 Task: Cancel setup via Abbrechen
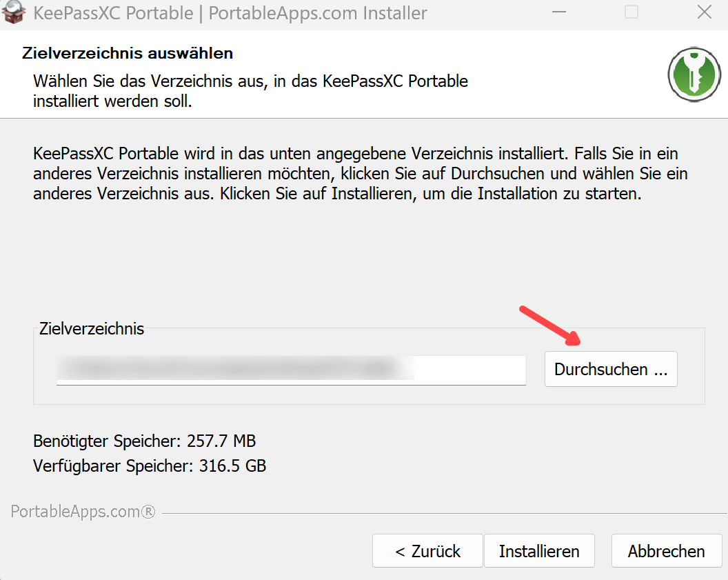pyautogui.click(x=666, y=551)
